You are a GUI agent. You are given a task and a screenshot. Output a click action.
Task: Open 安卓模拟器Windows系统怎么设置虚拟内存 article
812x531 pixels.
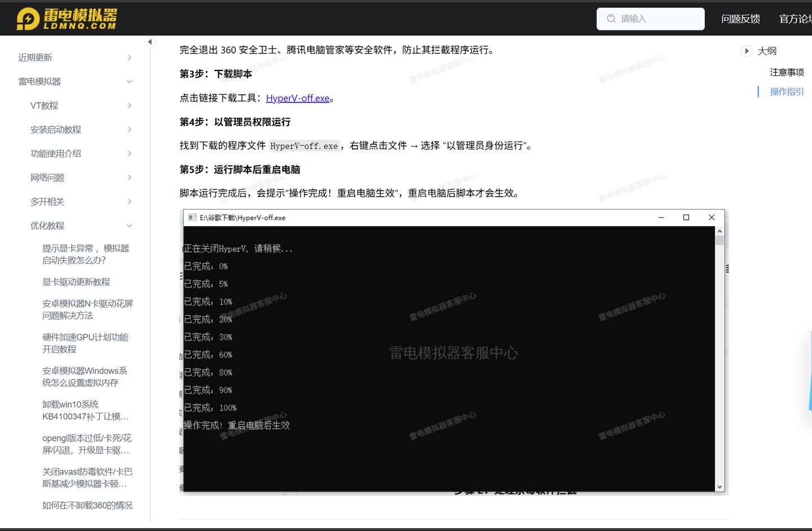[x=85, y=377]
